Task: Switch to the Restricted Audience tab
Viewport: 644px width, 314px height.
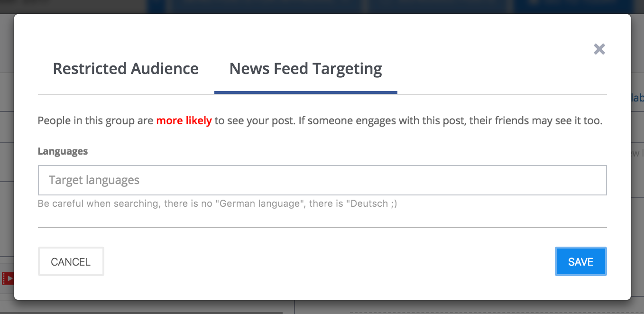Action: click(126, 69)
